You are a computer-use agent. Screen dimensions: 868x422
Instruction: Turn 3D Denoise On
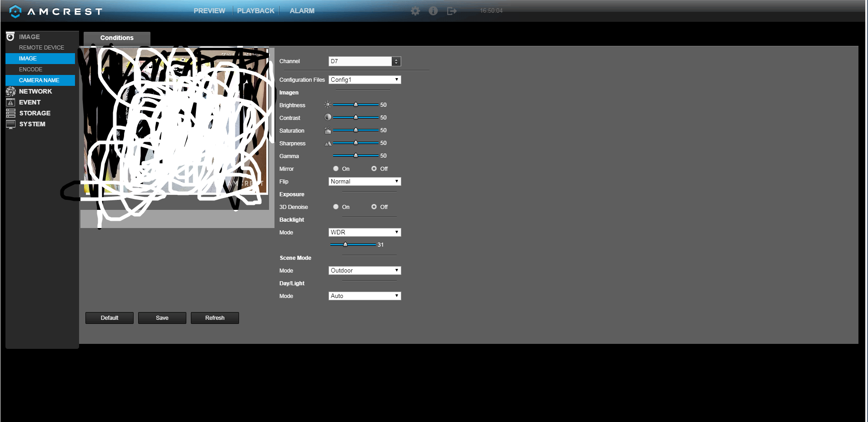(336, 207)
